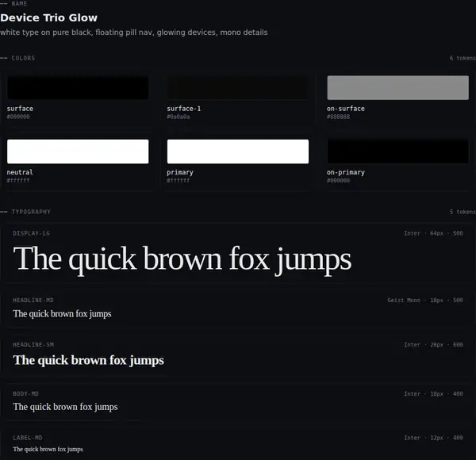
Task: Click the HEADLINE-MD sample sentence
Action: click(62, 314)
